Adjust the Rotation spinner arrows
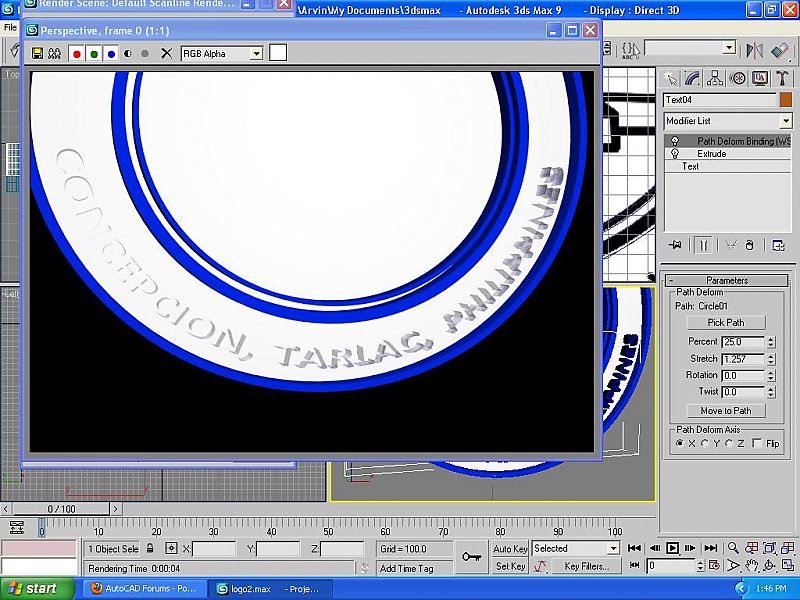Viewport: 800px width, 600px height. point(771,376)
